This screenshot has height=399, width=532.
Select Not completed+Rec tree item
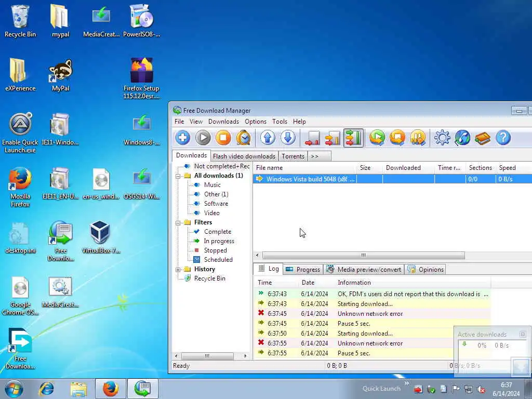[221, 166]
